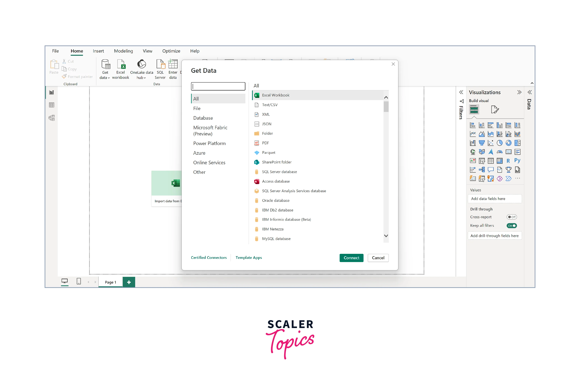580x392 pixels.
Task: Select the R script visual icon
Action: click(508, 161)
